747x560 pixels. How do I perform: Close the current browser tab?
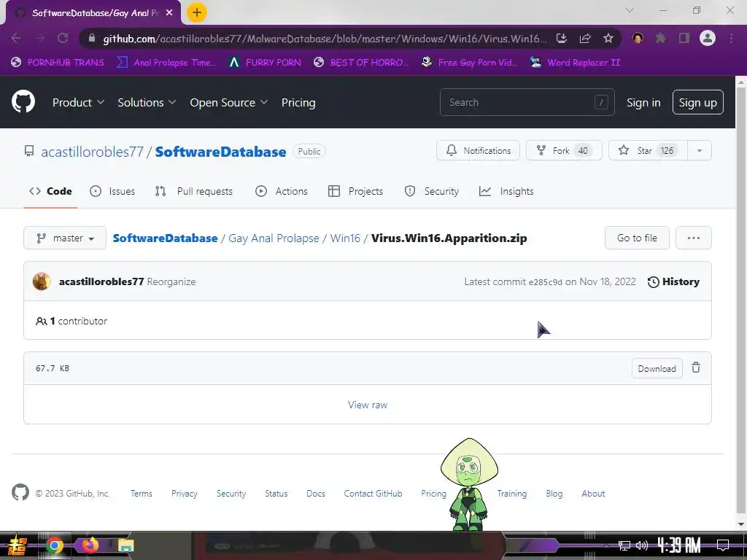tap(169, 13)
